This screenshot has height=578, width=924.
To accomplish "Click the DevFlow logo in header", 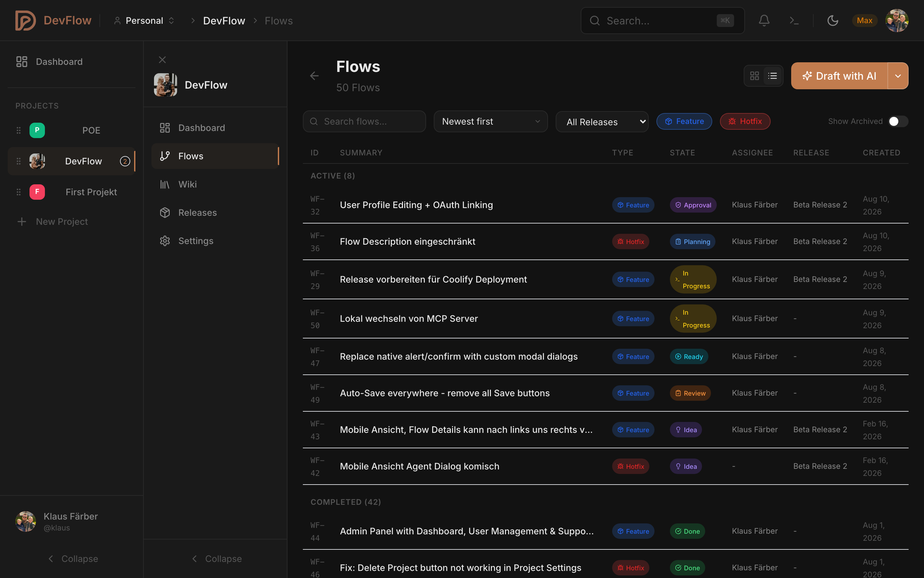I will click(x=54, y=21).
